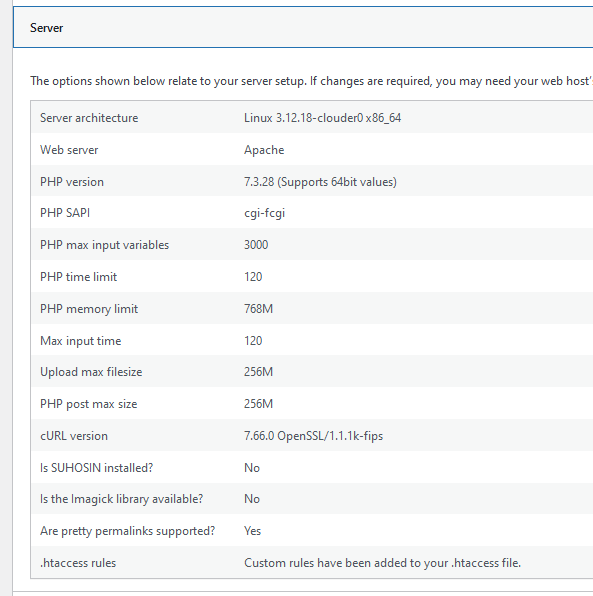
Task: Click the Linux 3.12.18-clouder0 x86_64 value
Action: pyautogui.click(x=322, y=118)
